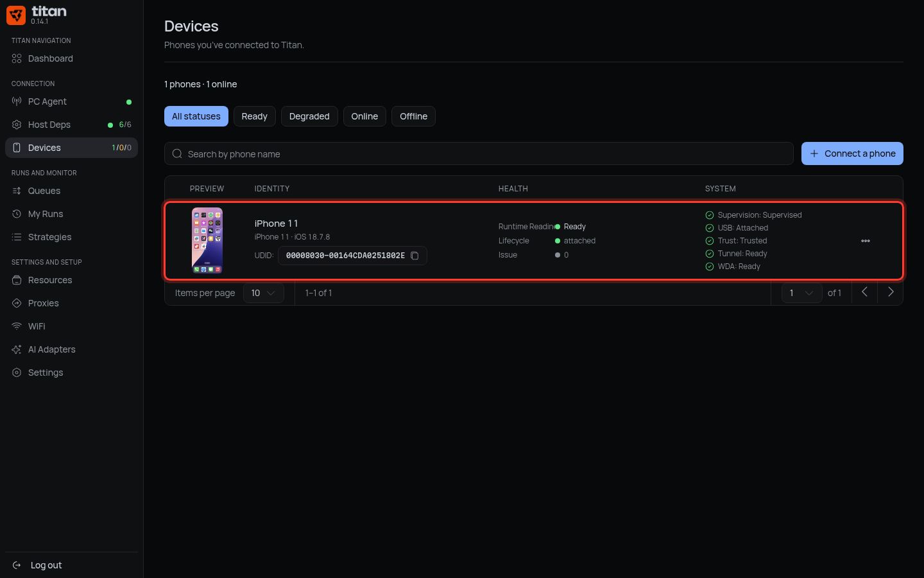
Task: Click the AI Adapters sparkle icon
Action: click(x=17, y=349)
